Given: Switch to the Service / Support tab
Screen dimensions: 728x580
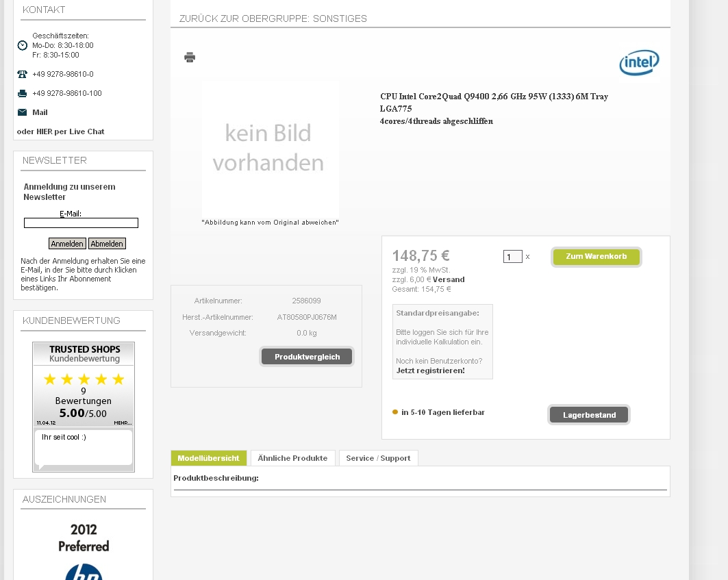Looking at the screenshot, I should click(379, 458).
